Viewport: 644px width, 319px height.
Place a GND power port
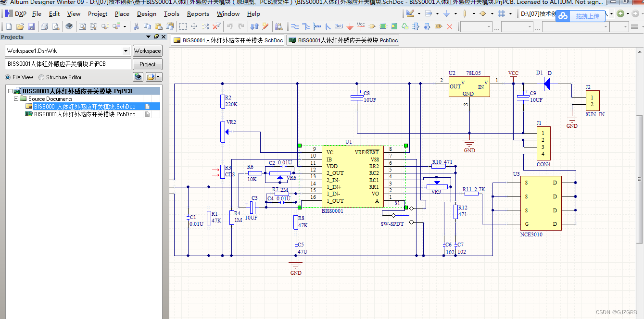(350, 26)
